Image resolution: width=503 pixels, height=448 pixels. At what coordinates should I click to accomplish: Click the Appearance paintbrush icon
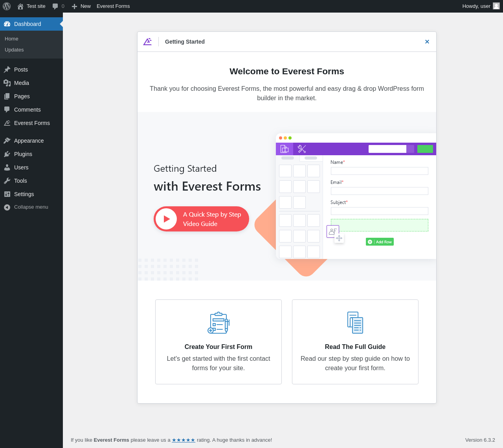click(7, 141)
